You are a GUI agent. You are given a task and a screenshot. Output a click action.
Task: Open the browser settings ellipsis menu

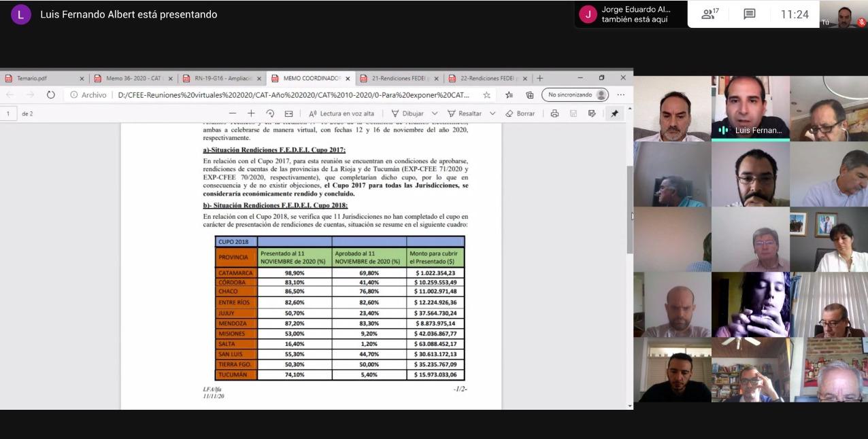tap(620, 95)
